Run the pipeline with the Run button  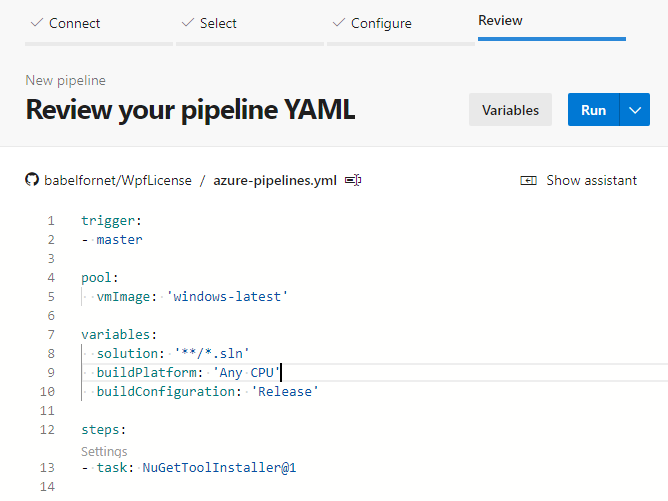[593, 110]
